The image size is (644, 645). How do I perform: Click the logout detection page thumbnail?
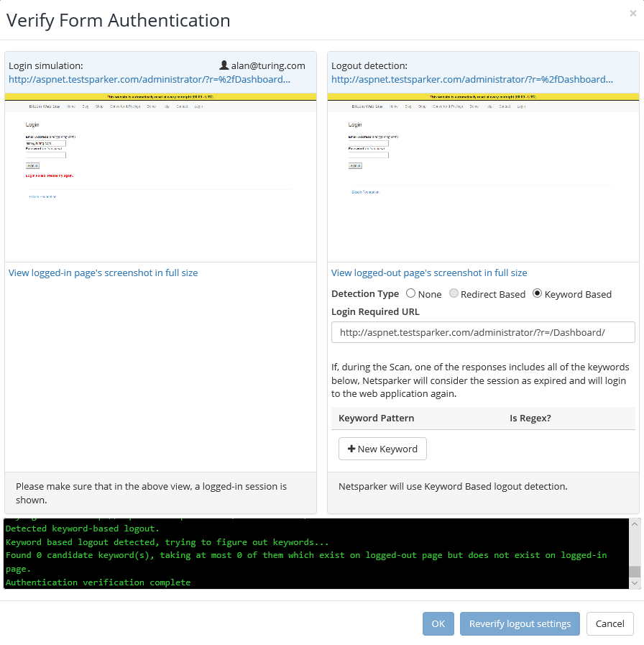coord(483,178)
